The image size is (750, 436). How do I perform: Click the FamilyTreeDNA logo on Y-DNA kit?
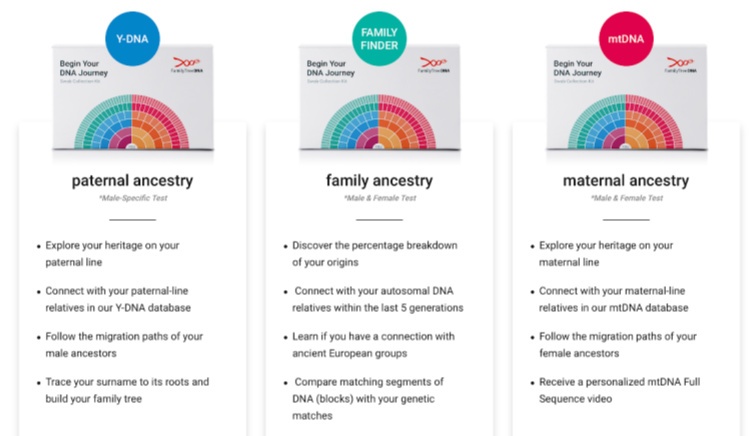click(x=186, y=66)
